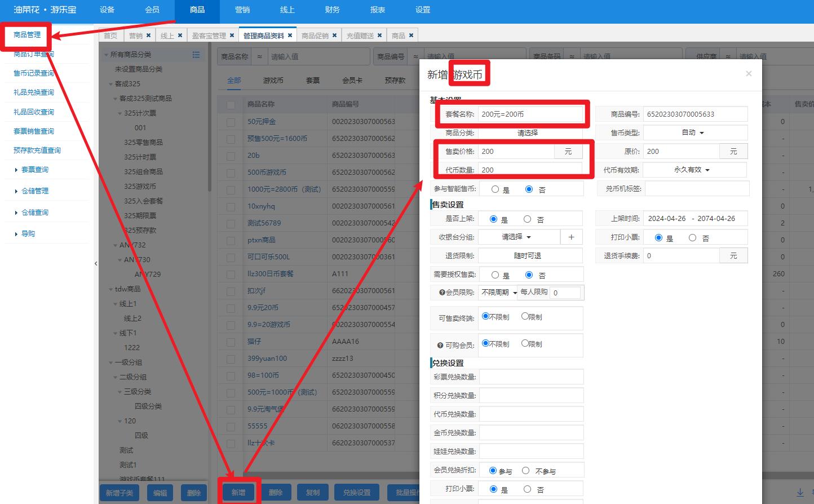The image size is (814, 504).
Task: Open the help icon next to 会员限购
Action: (442, 293)
